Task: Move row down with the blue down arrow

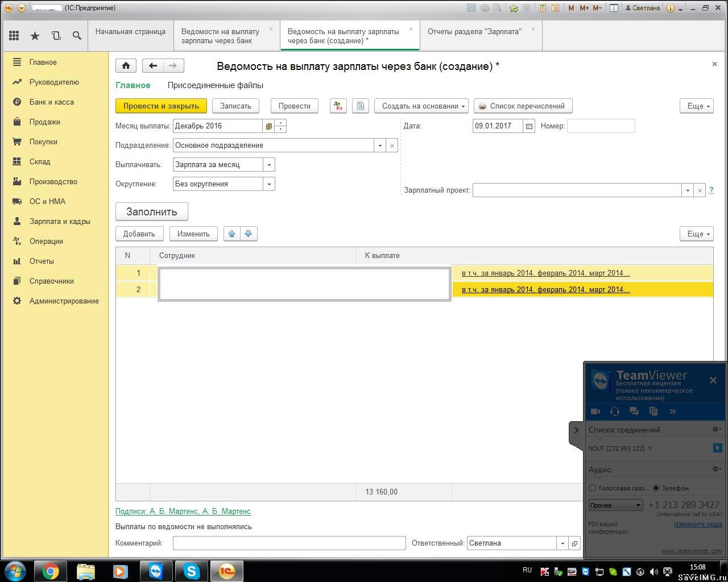Action: [249, 234]
